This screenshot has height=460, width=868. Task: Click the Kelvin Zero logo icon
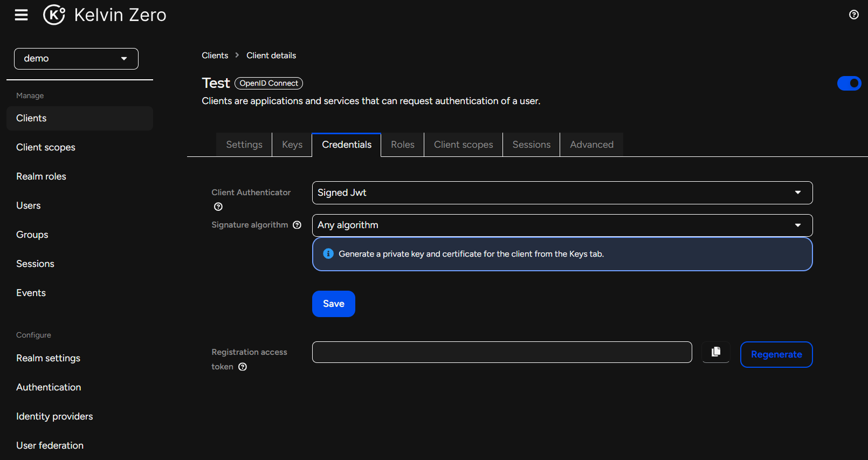pos(54,15)
